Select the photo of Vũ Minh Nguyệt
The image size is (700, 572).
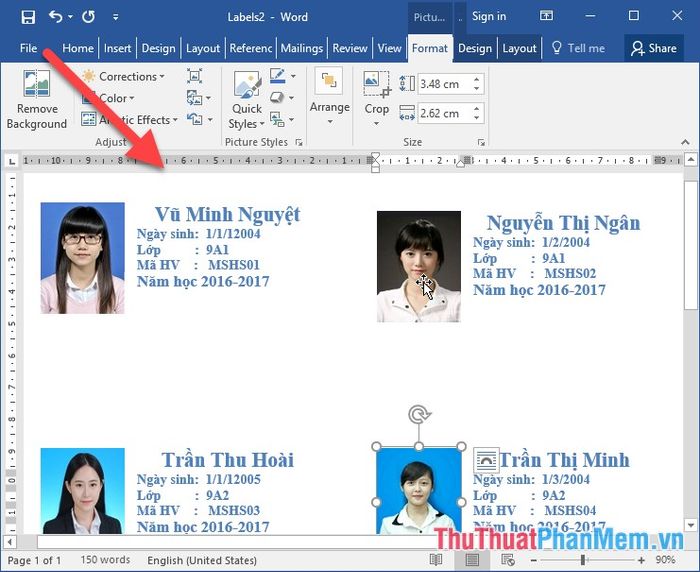coord(83,257)
